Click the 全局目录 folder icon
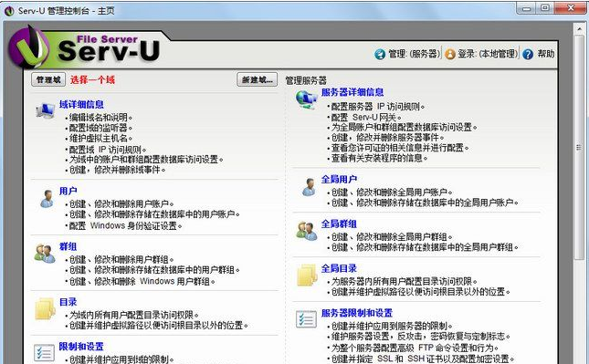This screenshot has width=589, height=364. pyautogui.click(x=307, y=276)
